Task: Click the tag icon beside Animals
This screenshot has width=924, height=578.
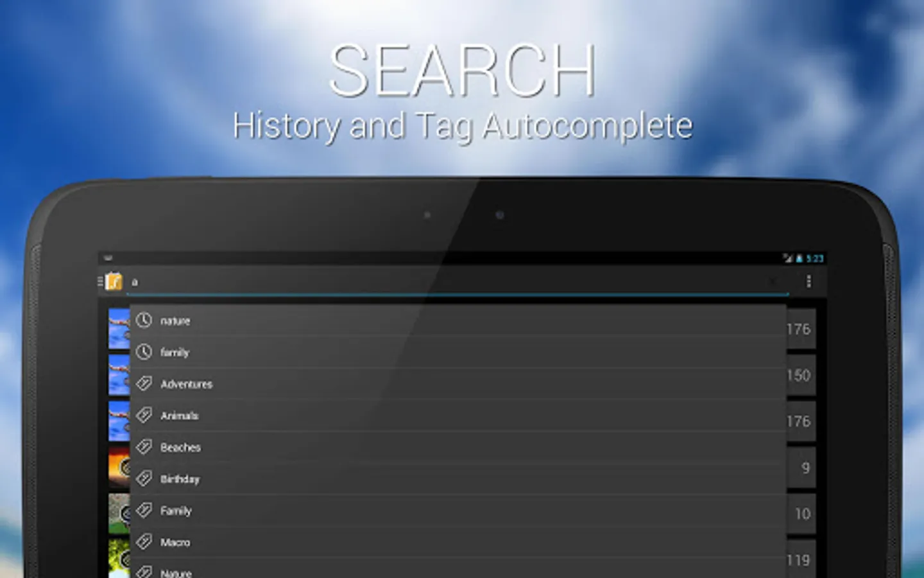Action: (x=144, y=415)
